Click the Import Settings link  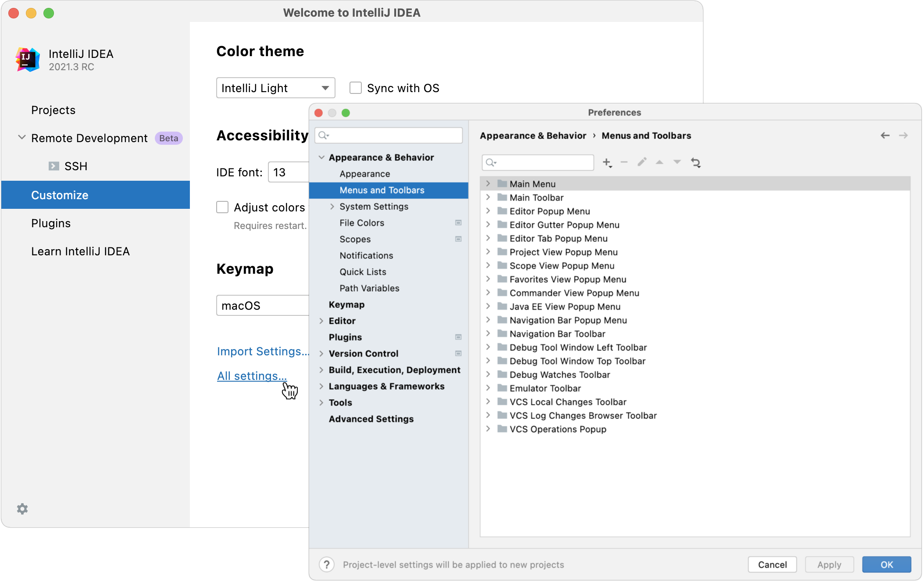(x=263, y=351)
